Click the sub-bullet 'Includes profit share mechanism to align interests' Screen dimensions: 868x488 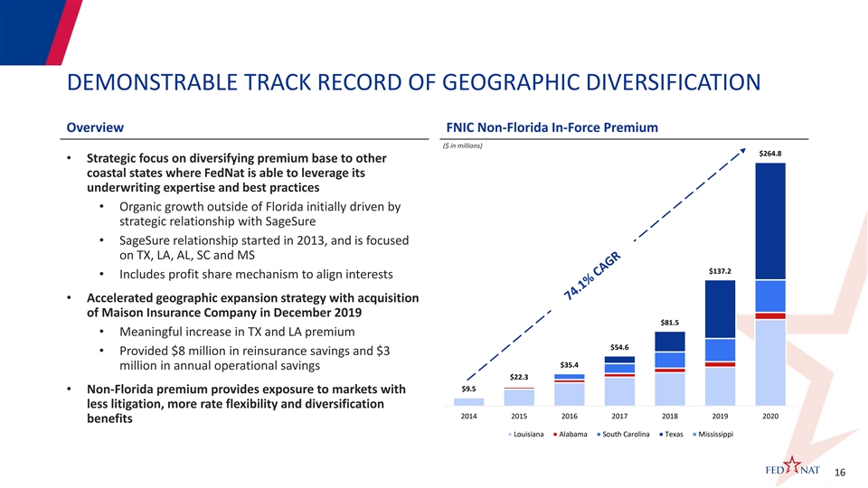[256, 275]
